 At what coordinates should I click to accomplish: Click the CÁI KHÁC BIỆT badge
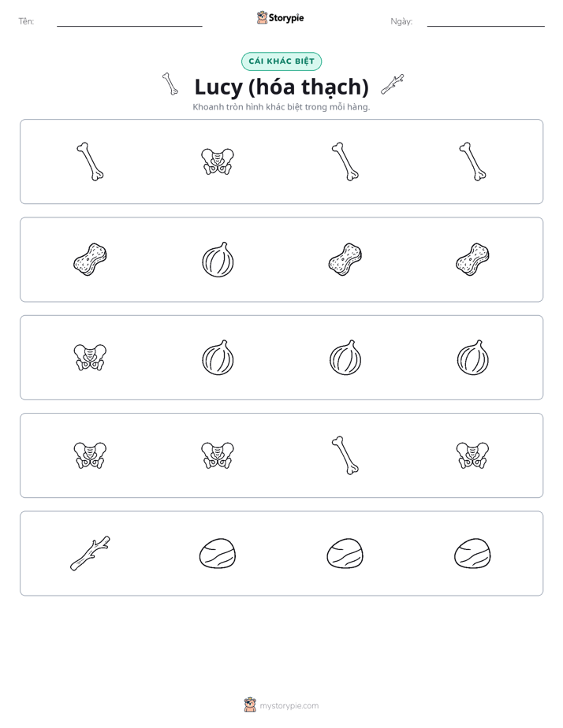pyautogui.click(x=281, y=61)
